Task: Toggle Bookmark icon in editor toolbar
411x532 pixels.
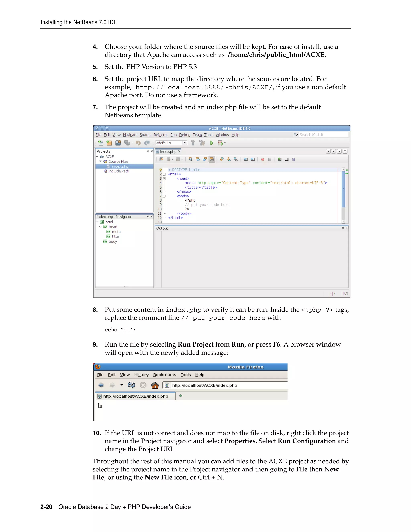Action: [x=236, y=159]
